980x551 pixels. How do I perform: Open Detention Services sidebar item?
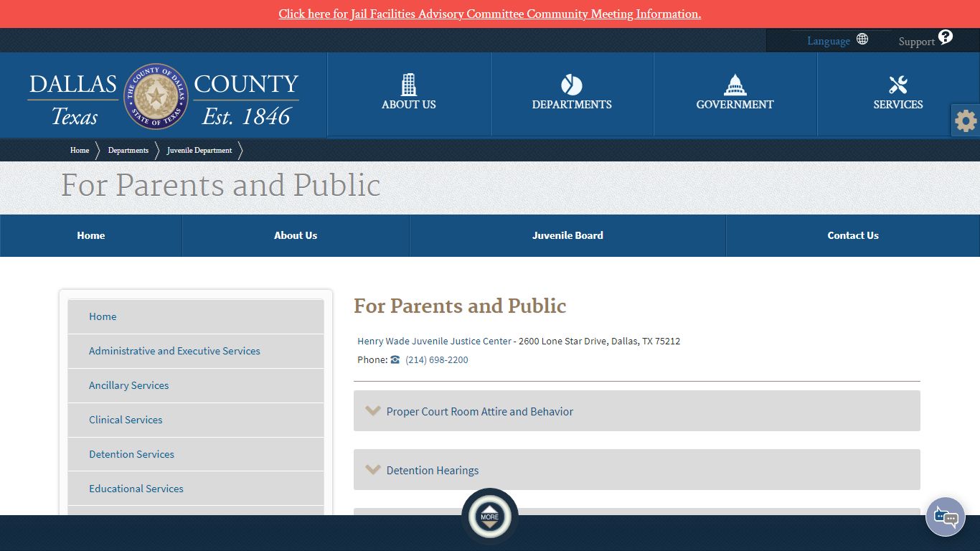[196, 454]
